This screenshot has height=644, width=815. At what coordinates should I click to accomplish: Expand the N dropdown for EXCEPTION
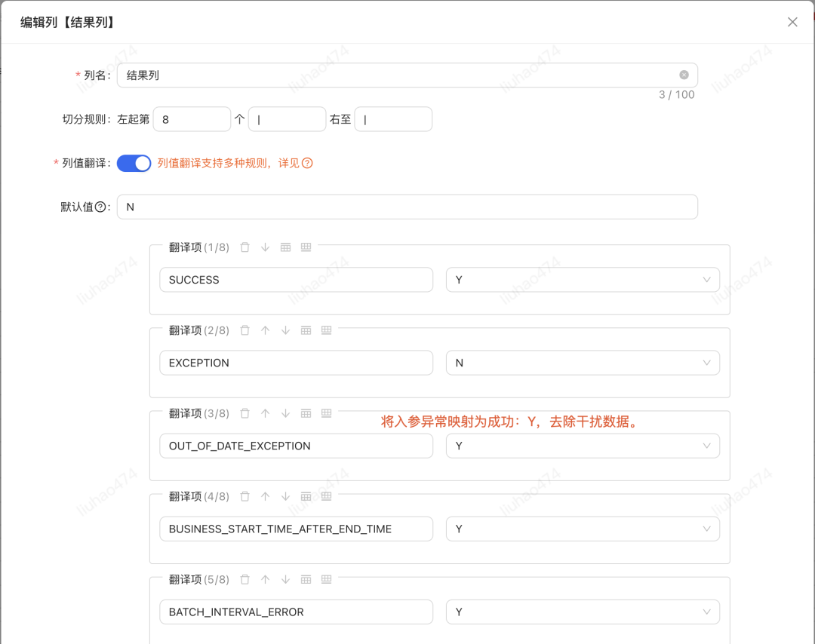(x=583, y=363)
